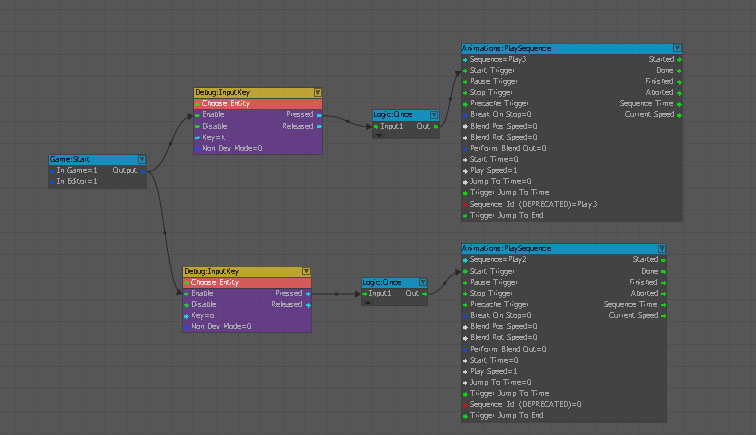The width and height of the screenshot is (756, 435).
Task: Click the Released output on the Key=o node
Action: coord(291,304)
